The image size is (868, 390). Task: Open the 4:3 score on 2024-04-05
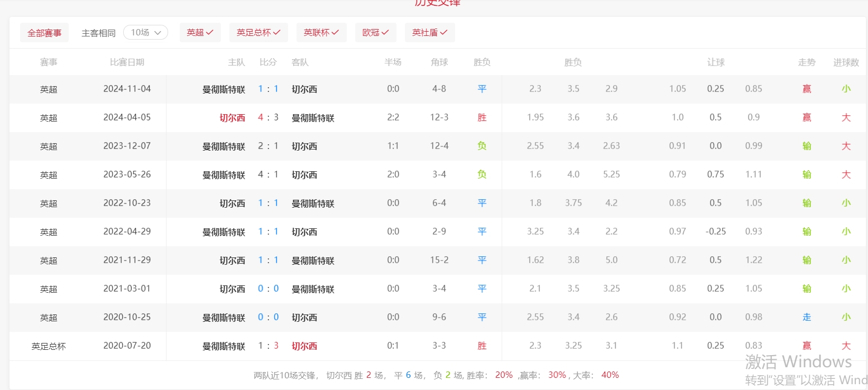pyautogui.click(x=268, y=117)
